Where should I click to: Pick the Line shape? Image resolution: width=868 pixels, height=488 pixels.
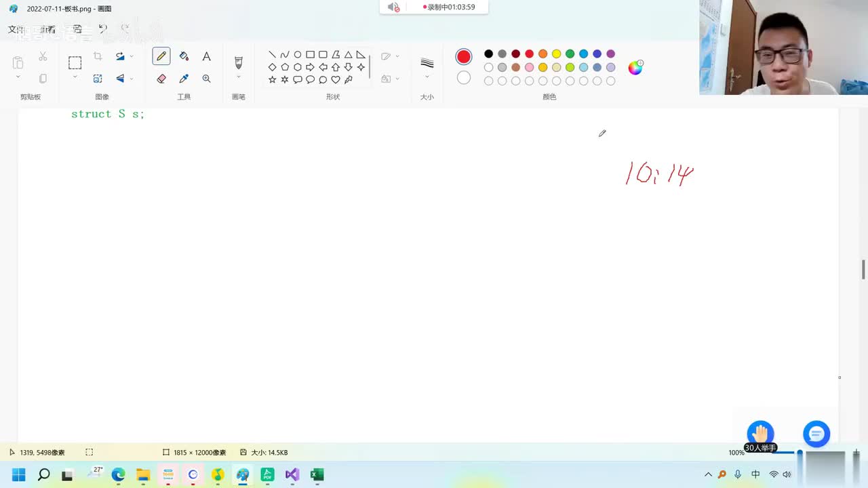272,55
